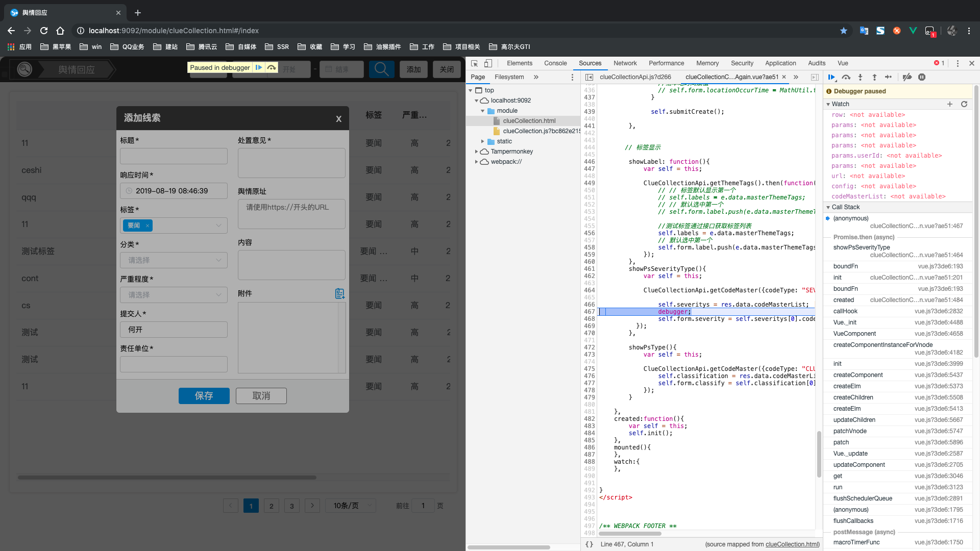
Task: Click error count indicator in DevTools
Action: pyautogui.click(x=939, y=63)
